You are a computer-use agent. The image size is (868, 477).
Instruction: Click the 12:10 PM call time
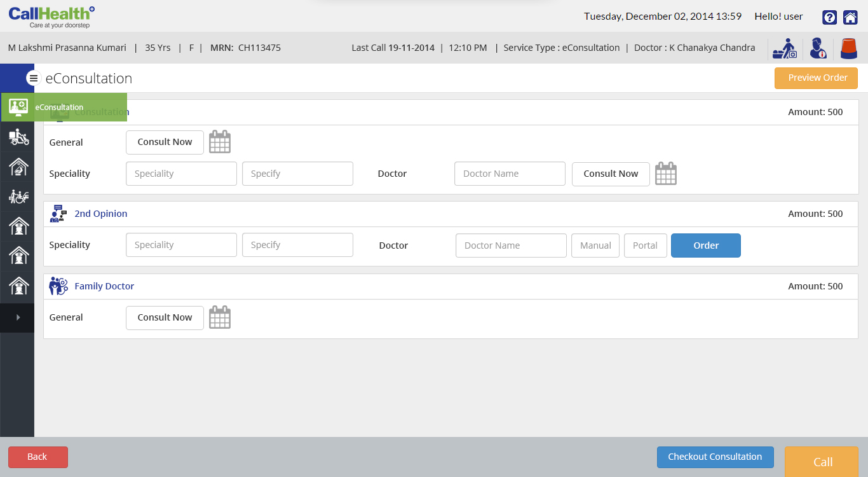pos(468,48)
